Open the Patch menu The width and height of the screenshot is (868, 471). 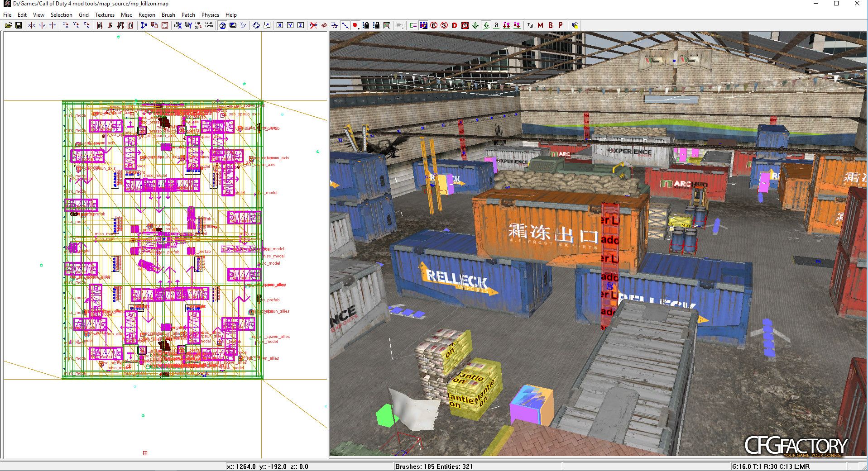(188, 14)
